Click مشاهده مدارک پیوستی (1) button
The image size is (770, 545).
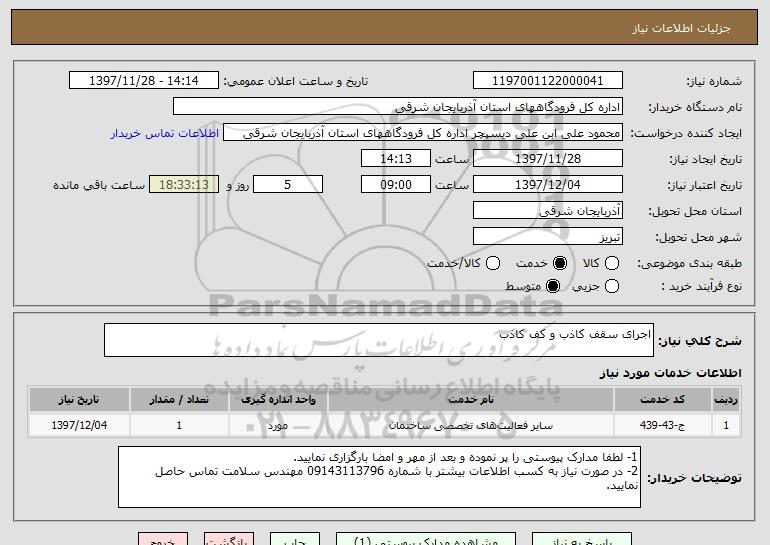tap(426, 539)
